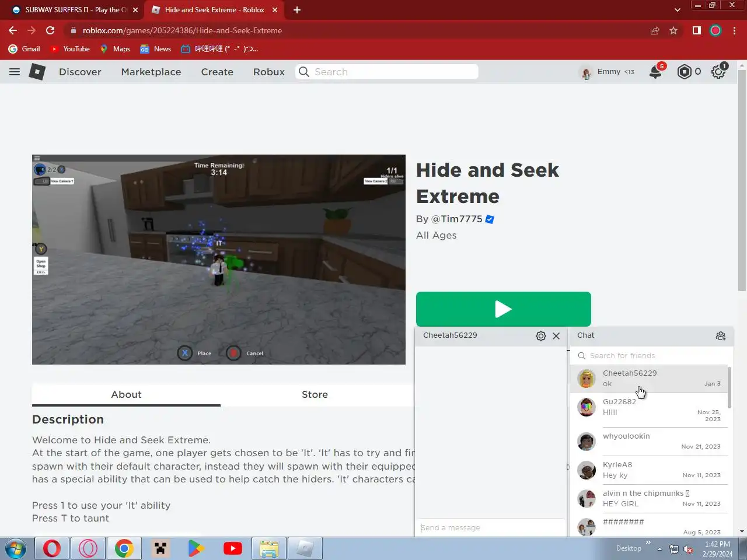The height and width of the screenshot is (560, 747).
Task: Open the Robux menu item
Action: pos(269,72)
